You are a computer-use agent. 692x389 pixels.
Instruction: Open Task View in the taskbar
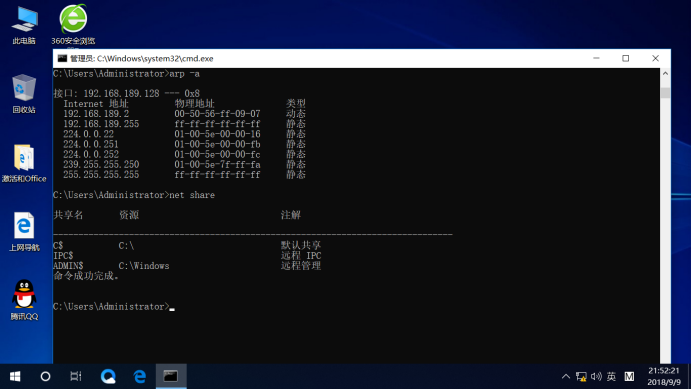[x=76, y=377]
